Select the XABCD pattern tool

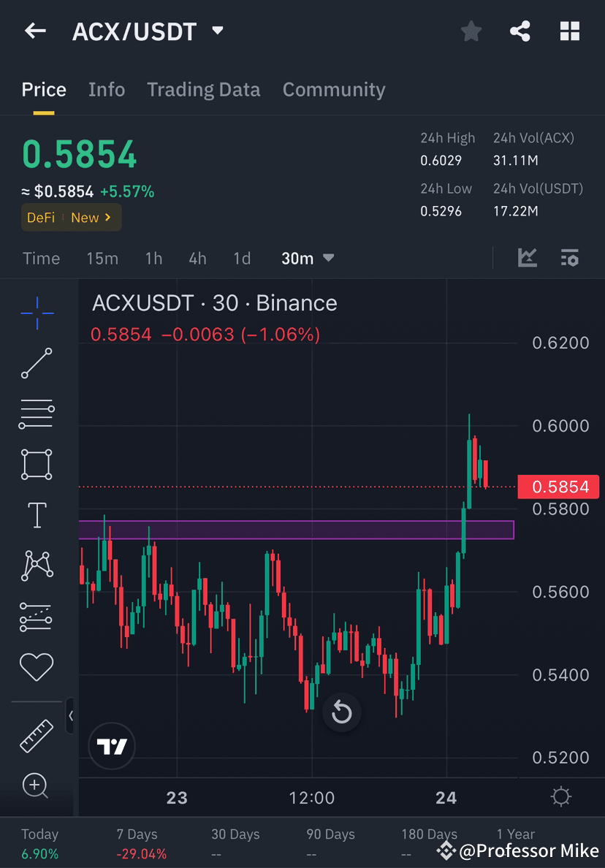(x=37, y=566)
